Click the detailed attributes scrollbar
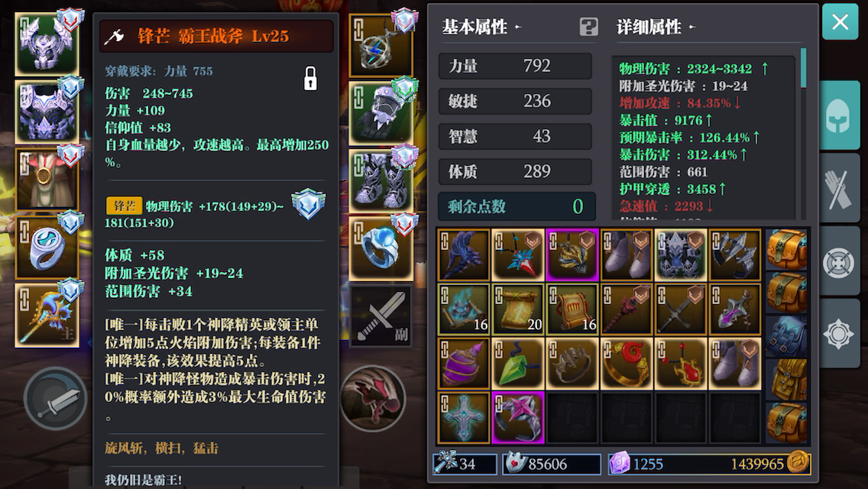 click(803, 68)
